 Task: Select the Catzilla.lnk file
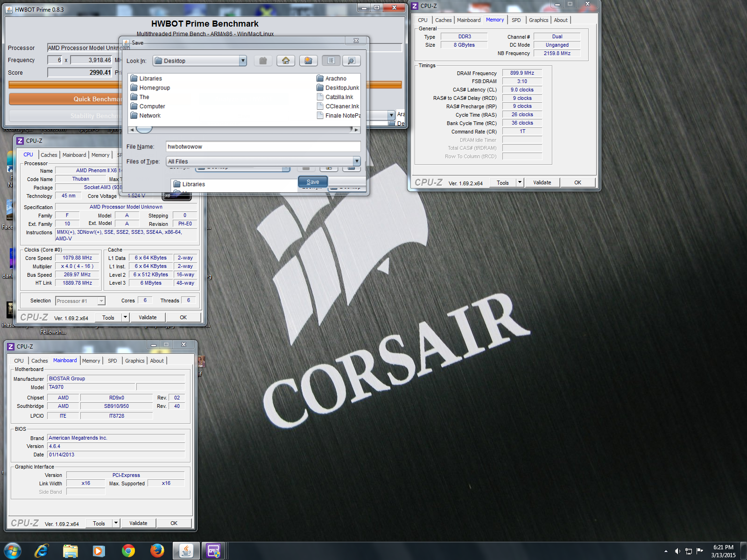tap(335, 97)
